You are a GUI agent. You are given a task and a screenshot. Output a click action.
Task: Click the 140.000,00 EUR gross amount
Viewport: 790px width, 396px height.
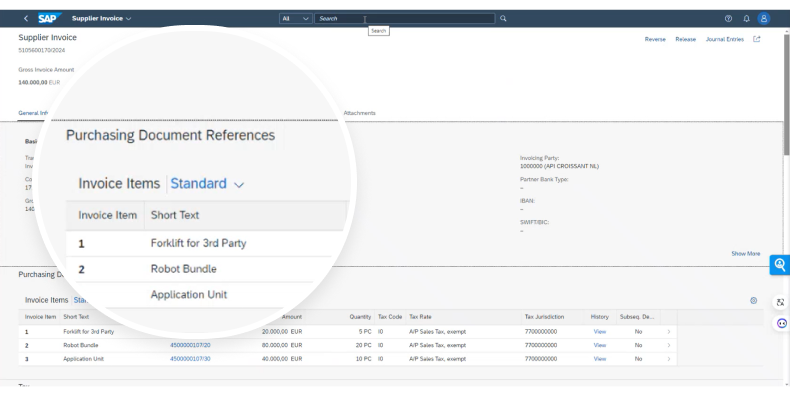coord(39,82)
